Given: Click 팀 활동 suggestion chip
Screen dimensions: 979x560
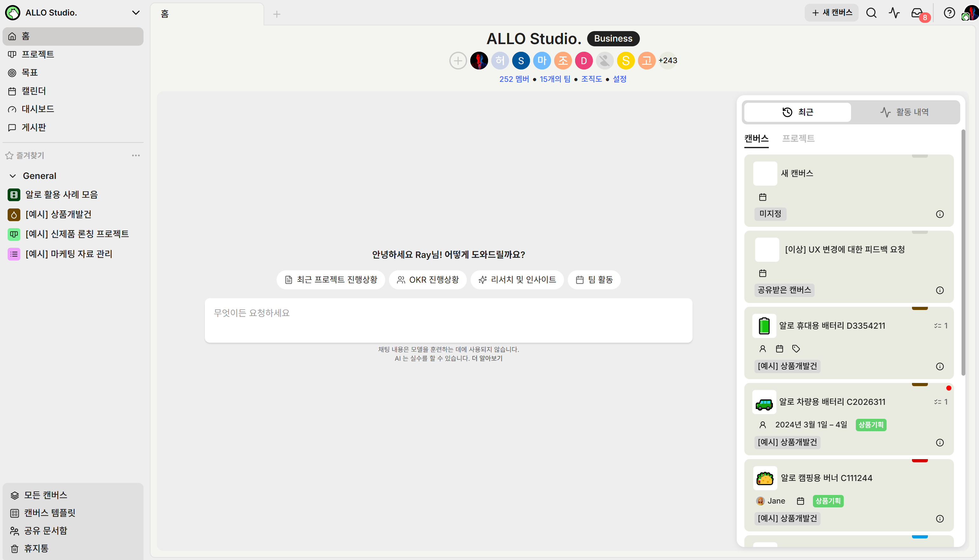Looking at the screenshot, I should (594, 280).
